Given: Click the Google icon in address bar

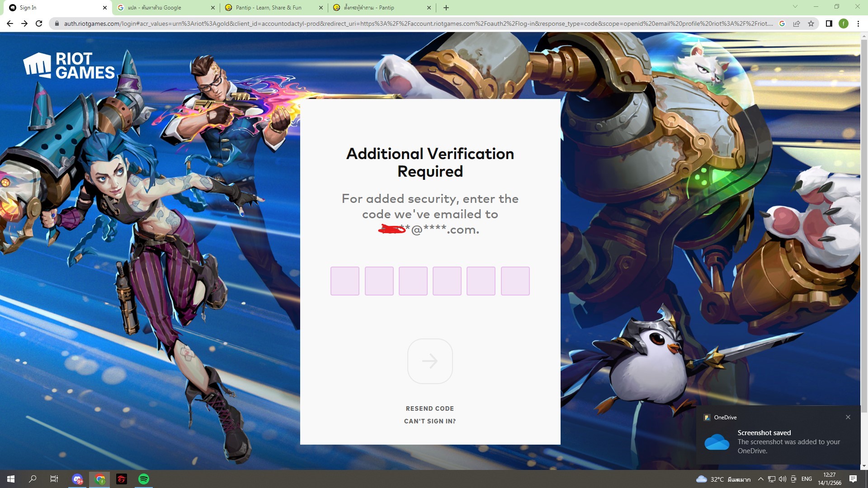Looking at the screenshot, I should (782, 23).
